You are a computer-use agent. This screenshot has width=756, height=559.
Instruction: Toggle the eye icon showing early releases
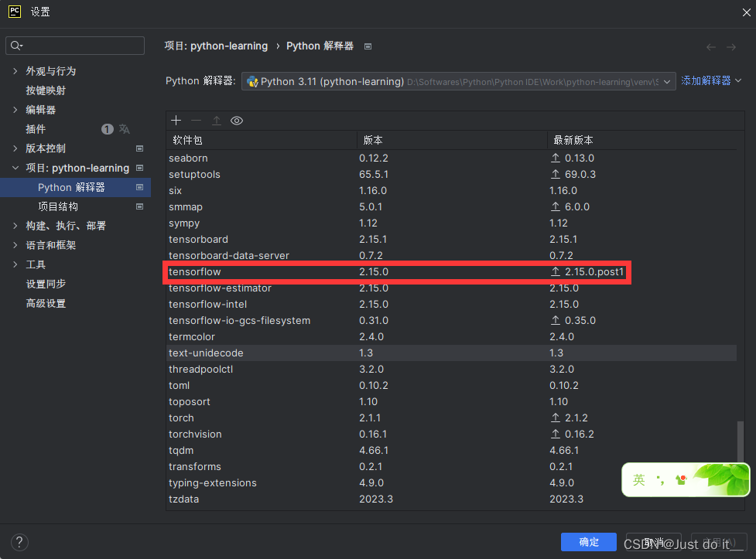tap(237, 121)
